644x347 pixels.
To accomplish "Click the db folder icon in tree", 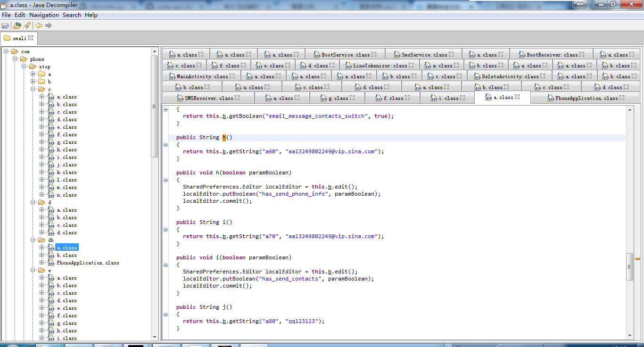I will 41,240.
